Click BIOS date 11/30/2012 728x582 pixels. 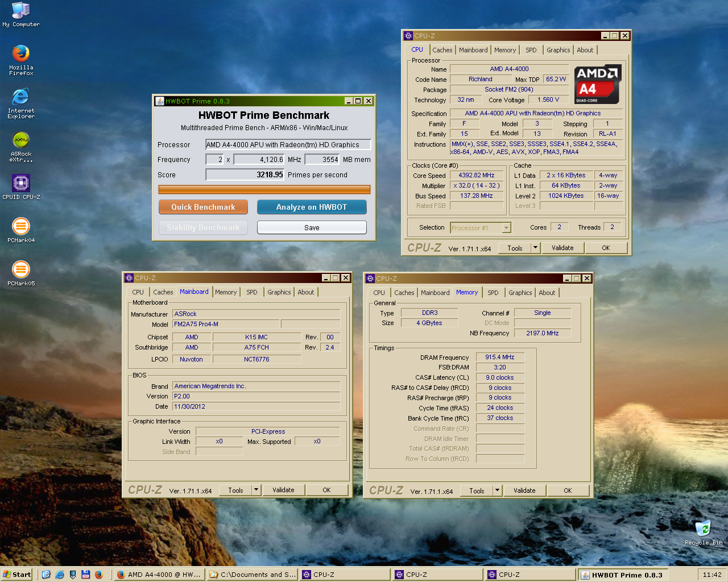coord(257,406)
